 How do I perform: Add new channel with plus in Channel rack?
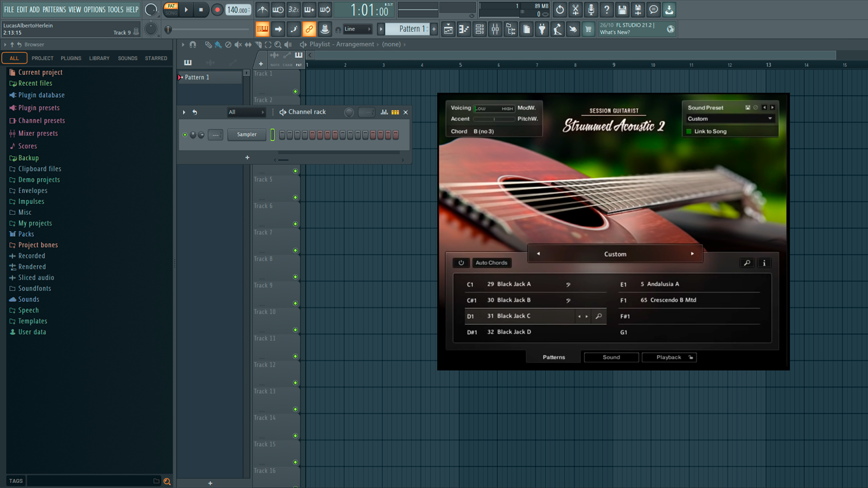pyautogui.click(x=247, y=158)
